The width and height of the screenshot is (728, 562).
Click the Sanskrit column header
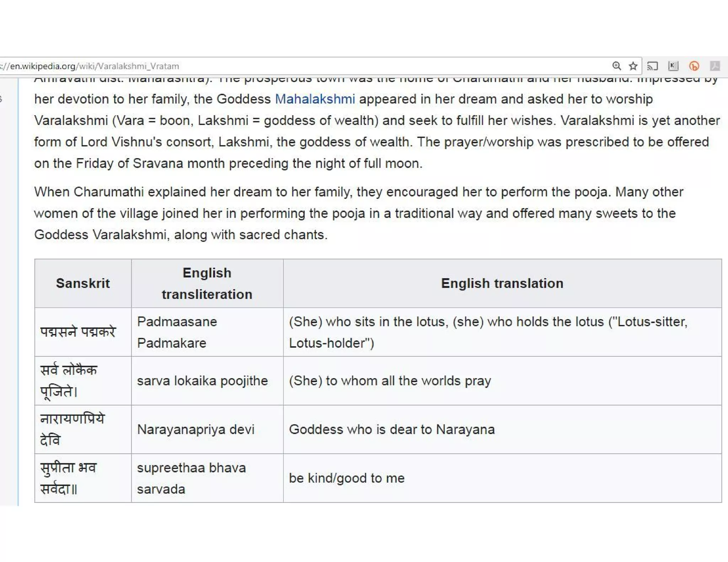click(83, 283)
